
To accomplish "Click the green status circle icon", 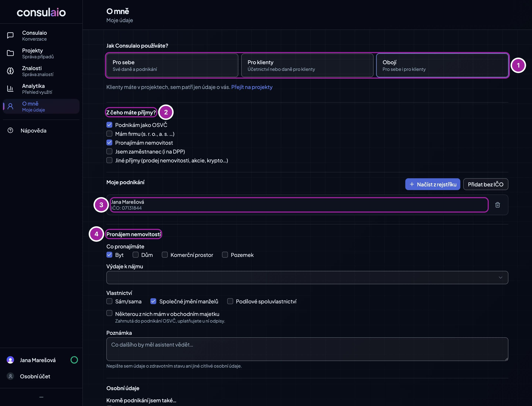I will pos(74,360).
